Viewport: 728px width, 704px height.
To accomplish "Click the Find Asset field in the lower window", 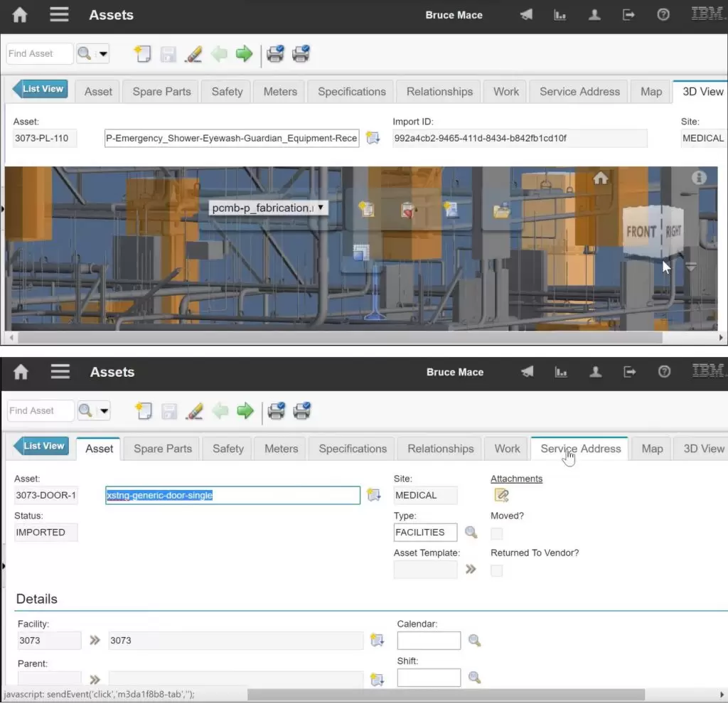I will point(41,410).
